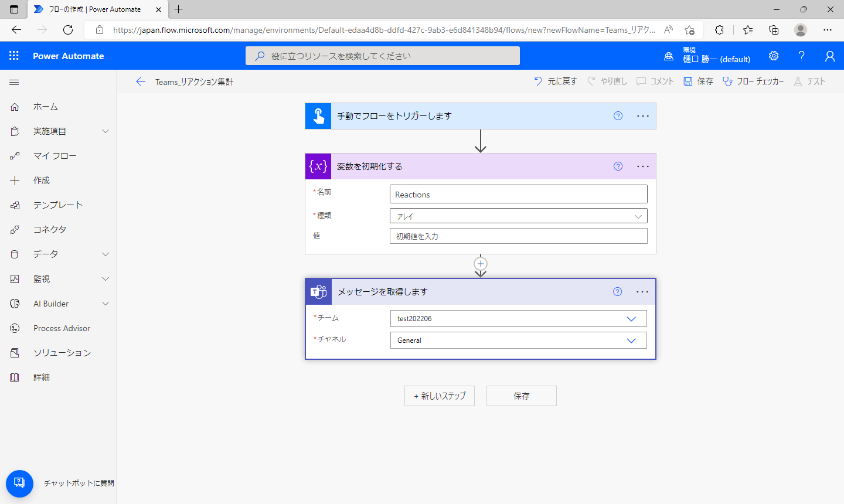
Task: Open the チーム dropdown showing test202206
Action: tap(519, 319)
